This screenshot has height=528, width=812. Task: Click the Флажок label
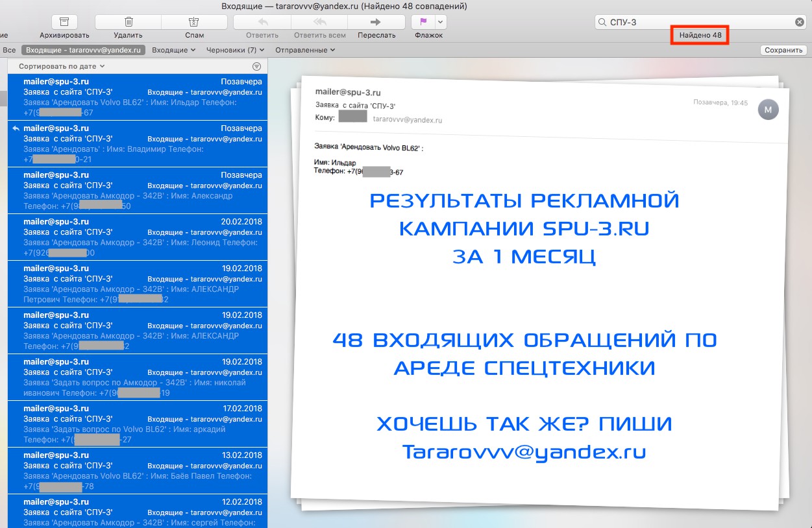pyautogui.click(x=428, y=35)
